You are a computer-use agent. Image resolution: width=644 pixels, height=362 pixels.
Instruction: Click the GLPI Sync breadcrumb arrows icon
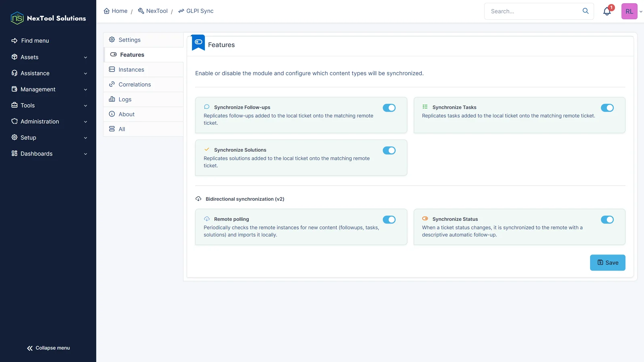tap(181, 11)
